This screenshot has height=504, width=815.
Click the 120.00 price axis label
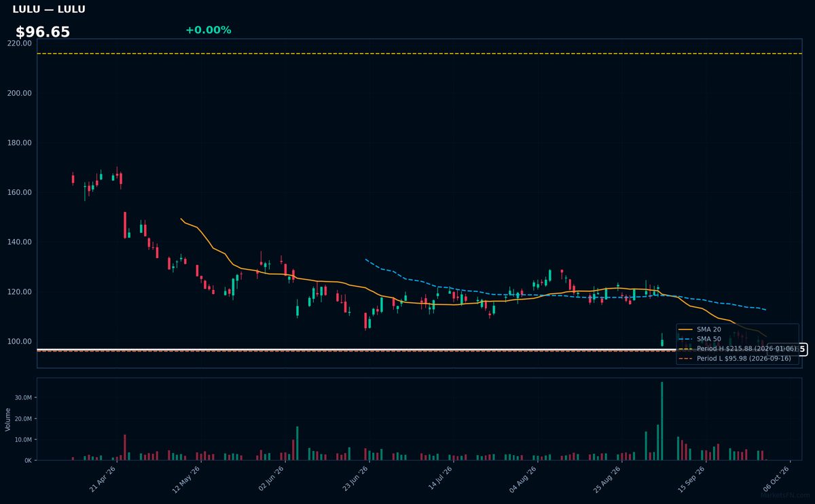click(19, 292)
